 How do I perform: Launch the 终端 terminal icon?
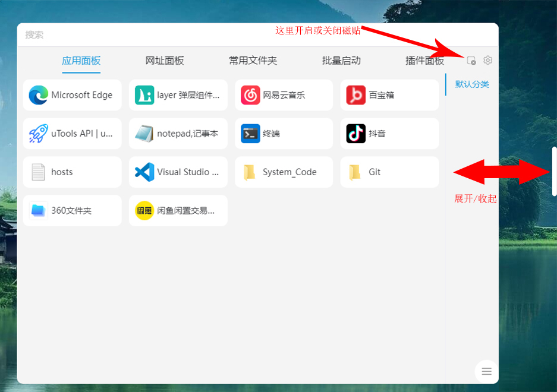click(250, 134)
